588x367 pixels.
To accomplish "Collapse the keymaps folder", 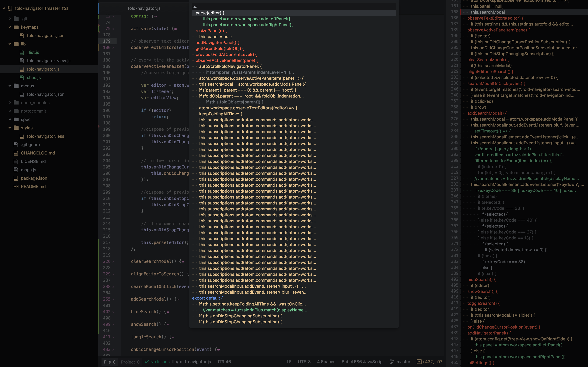I will tap(10, 27).
